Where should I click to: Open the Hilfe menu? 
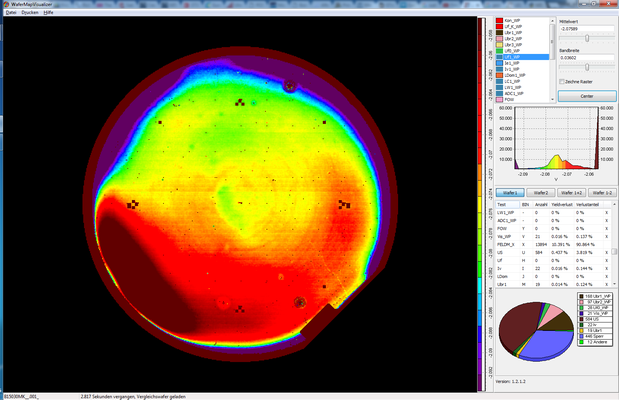(x=48, y=12)
